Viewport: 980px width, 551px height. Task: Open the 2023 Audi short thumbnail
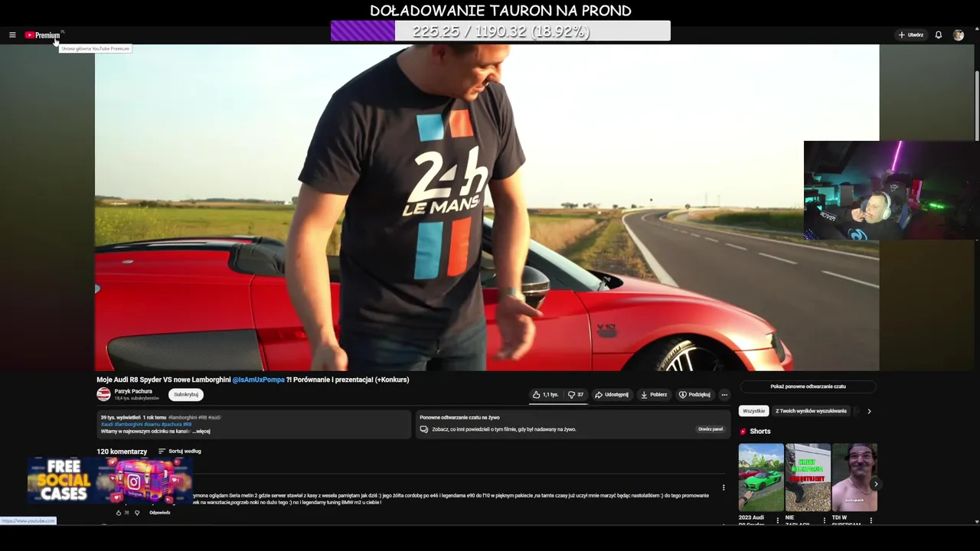tap(761, 478)
